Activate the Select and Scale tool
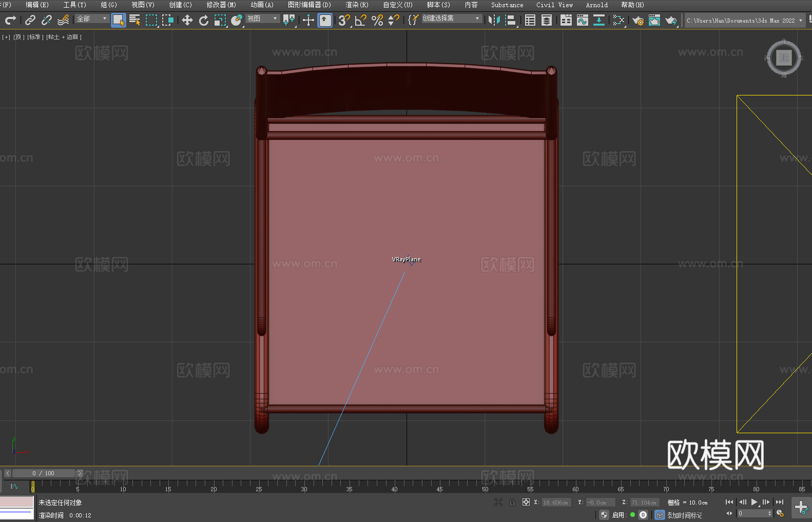The width and height of the screenshot is (812, 522). click(220, 20)
